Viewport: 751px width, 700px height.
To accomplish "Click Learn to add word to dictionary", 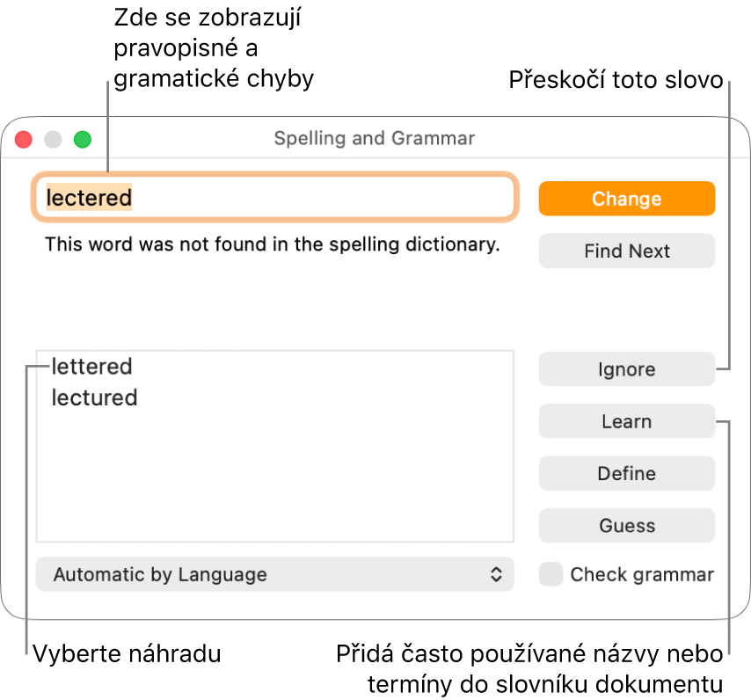I will (x=626, y=421).
